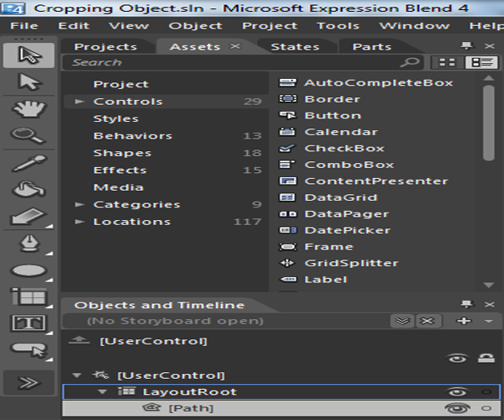Select the [Path] object row
504x420 pixels.
281,408
